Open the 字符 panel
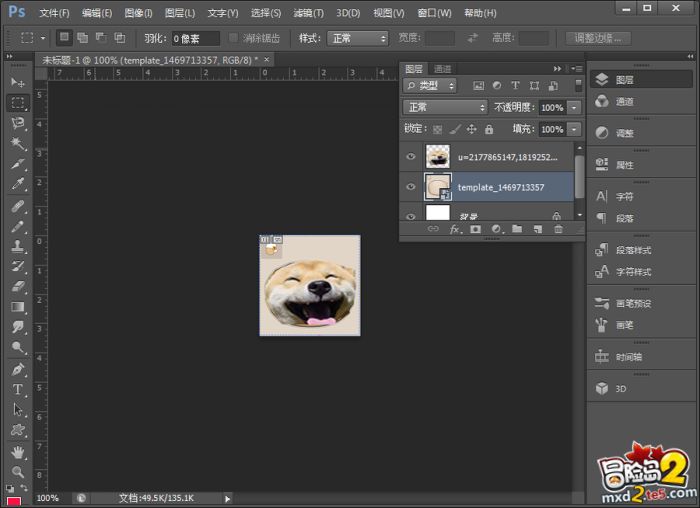 pos(640,196)
